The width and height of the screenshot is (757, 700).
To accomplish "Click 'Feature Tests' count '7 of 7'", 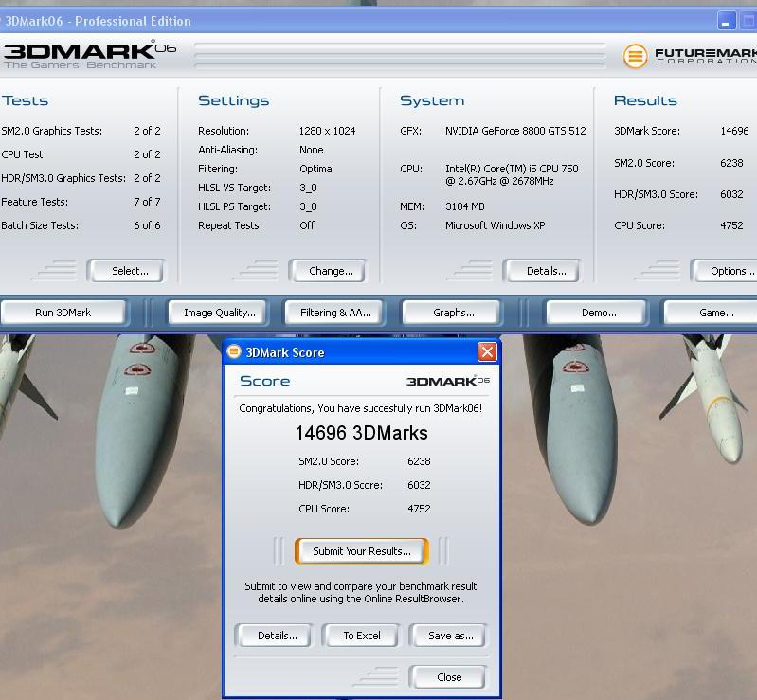I will [x=147, y=202].
